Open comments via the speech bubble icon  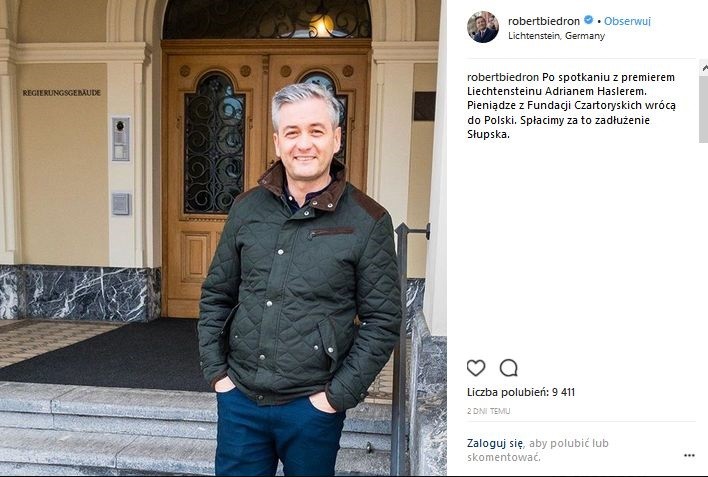(x=508, y=368)
